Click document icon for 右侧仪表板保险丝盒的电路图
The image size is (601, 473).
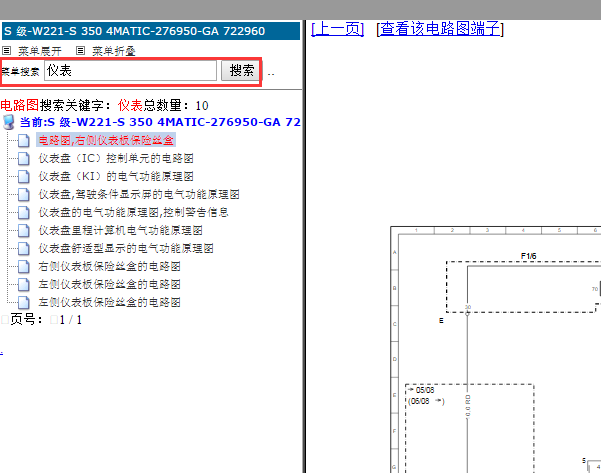point(23,266)
